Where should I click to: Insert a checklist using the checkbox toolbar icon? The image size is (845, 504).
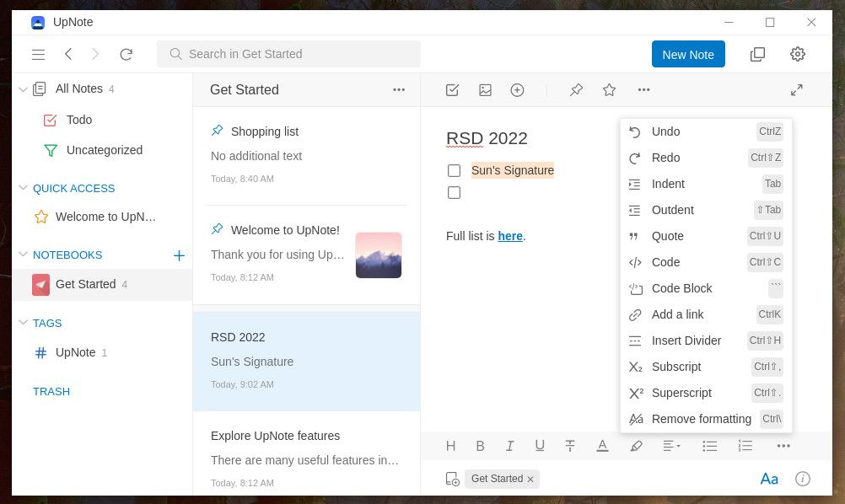tap(452, 89)
